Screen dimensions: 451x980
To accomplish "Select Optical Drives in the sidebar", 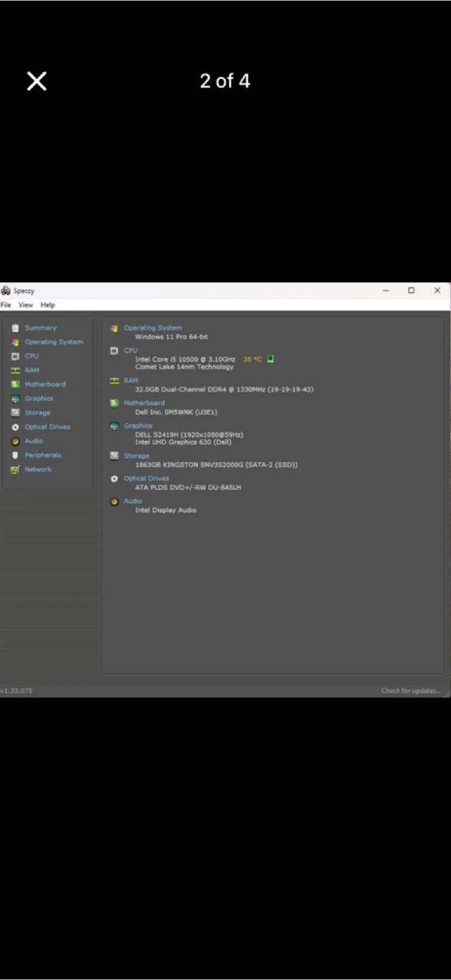I will click(48, 427).
